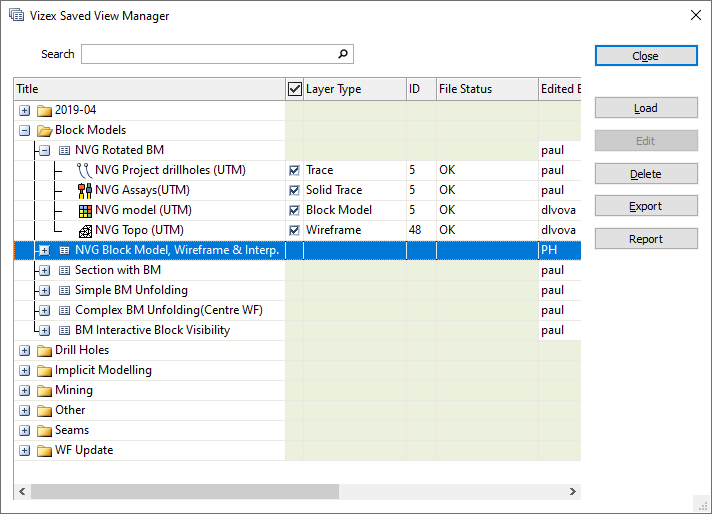Uncheck the Trace layer checkbox
The height and width of the screenshot is (516, 712).
(294, 170)
